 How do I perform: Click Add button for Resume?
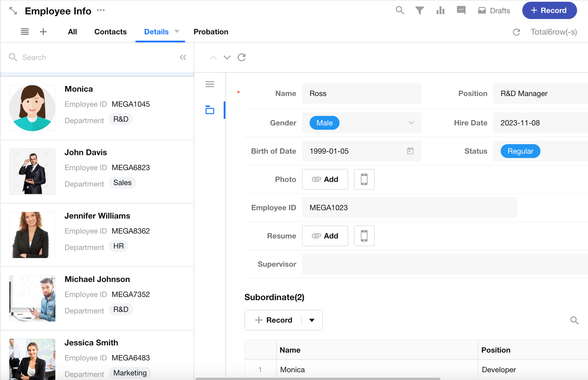pyautogui.click(x=325, y=236)
